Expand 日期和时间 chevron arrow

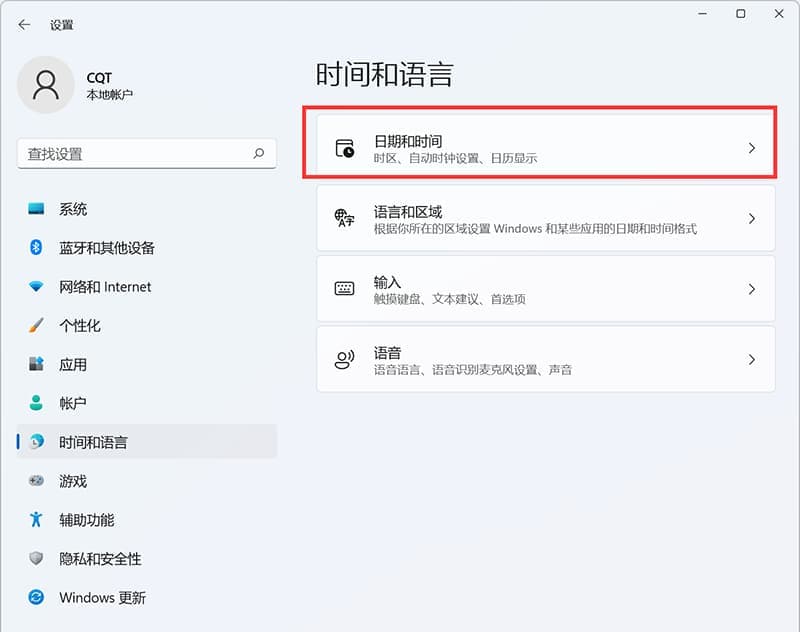pyautogui.click(x=752, y=148)
